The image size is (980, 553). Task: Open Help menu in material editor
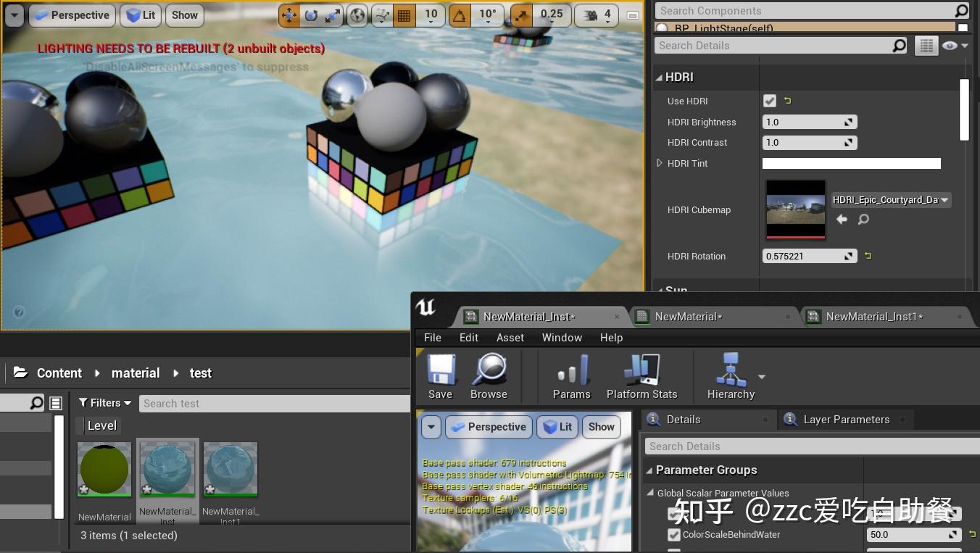pos(611,338)
